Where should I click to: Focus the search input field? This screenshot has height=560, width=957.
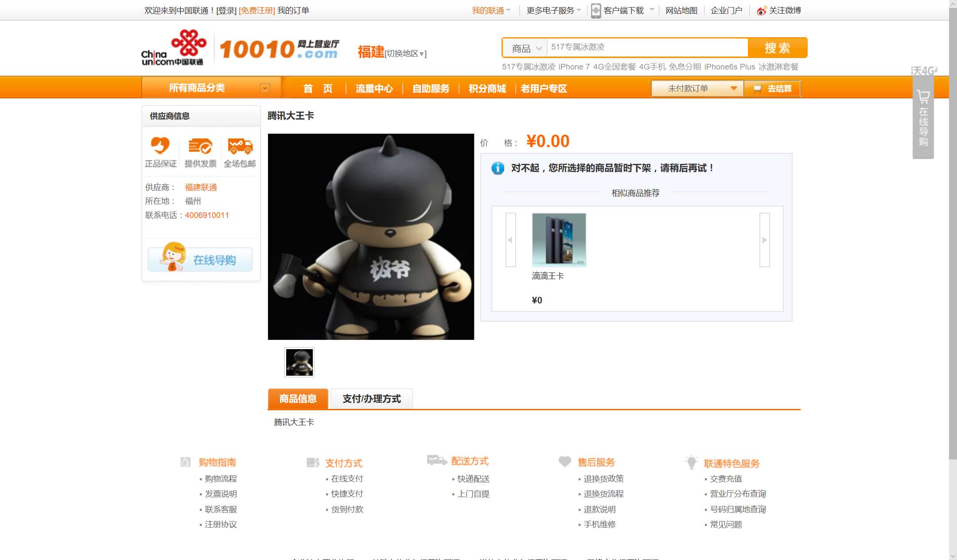648,47
